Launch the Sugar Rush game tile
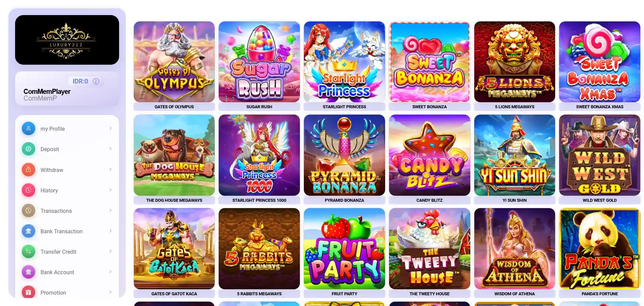The image size is (644, 306). [259, 62]
